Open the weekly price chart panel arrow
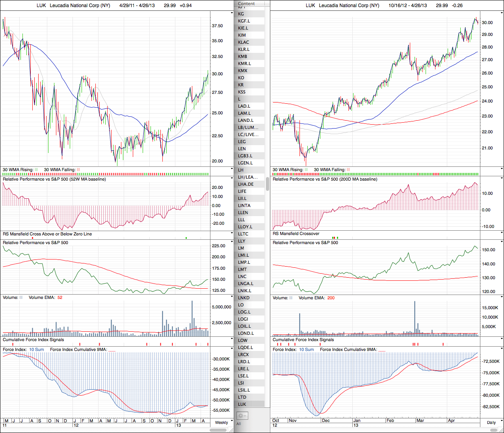Image resolution: width=504 pixels, height=433 pixels. 232,13
